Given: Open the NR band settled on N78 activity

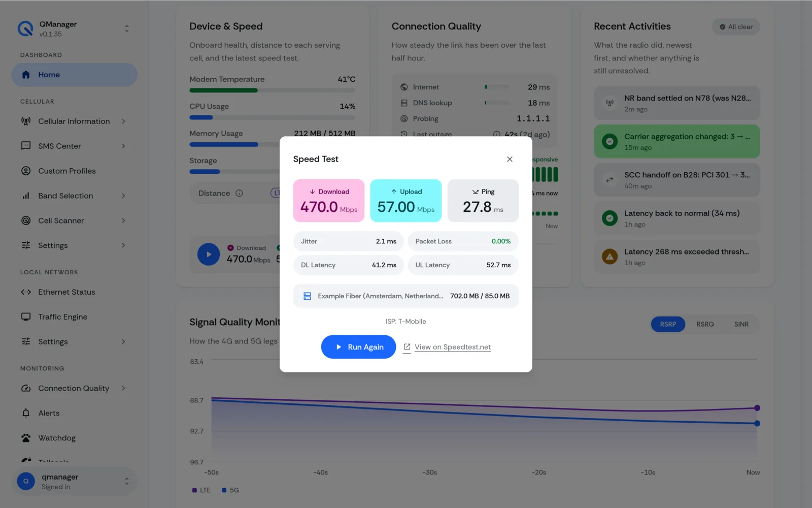Looking at the screenshot, I should coord(677,103).
